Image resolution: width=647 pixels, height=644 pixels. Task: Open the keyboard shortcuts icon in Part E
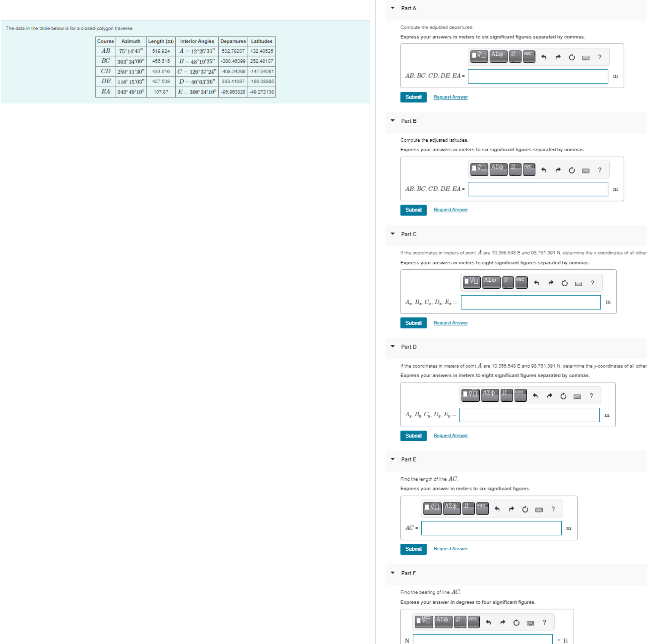(x=539, y=509)
